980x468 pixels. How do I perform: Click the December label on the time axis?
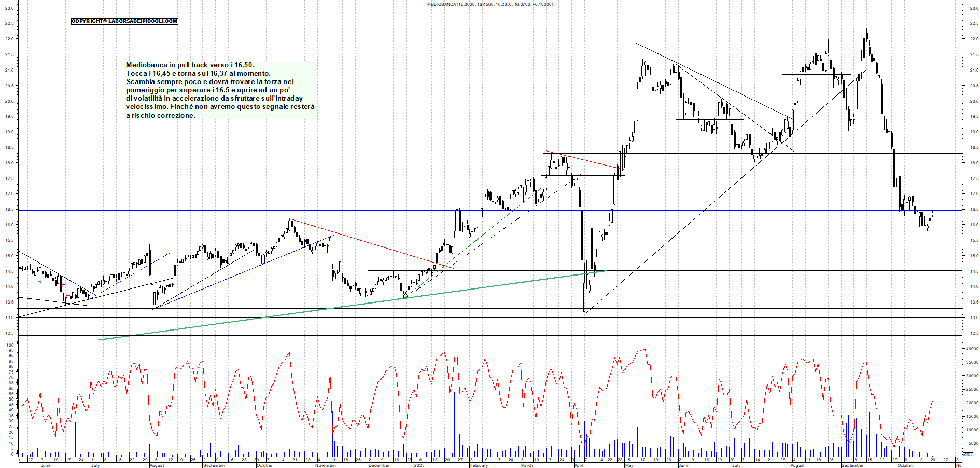tap(379, 465)
